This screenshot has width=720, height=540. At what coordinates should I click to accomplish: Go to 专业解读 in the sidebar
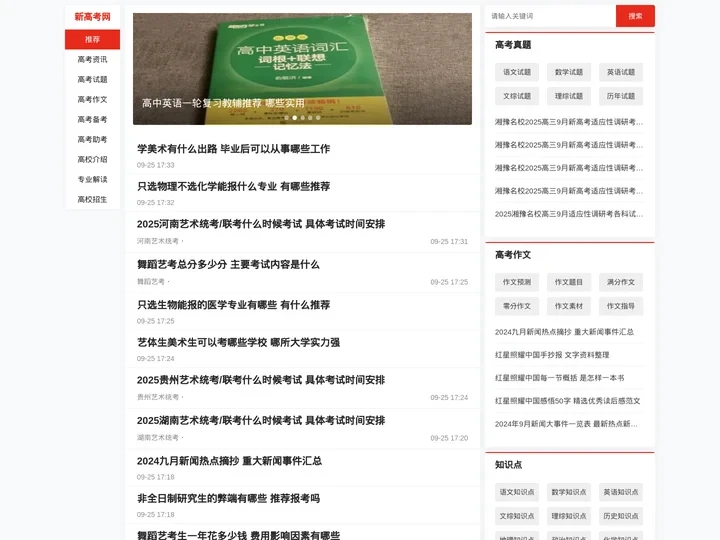[92, 179]
